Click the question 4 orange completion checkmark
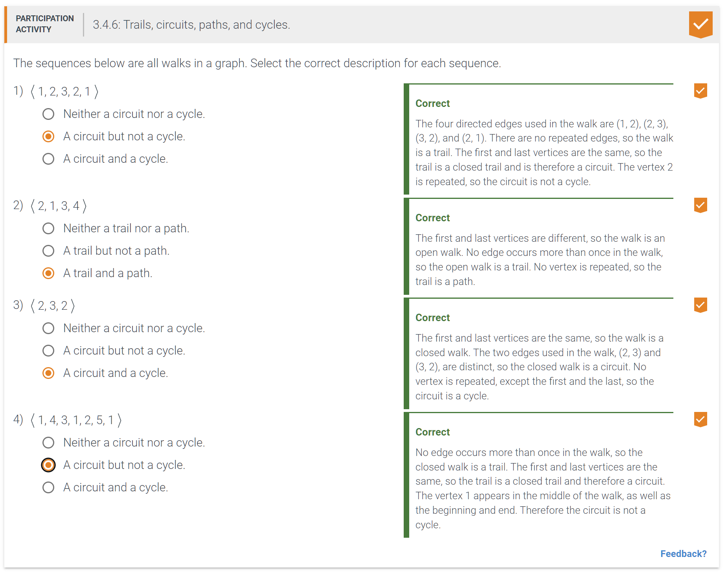The image size is (728, 579). click(700, 419)
